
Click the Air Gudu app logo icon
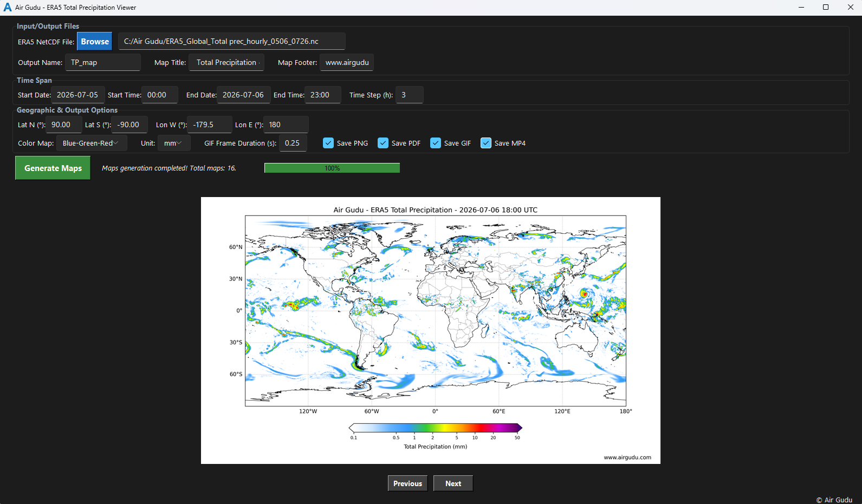[x=8, y=7]
